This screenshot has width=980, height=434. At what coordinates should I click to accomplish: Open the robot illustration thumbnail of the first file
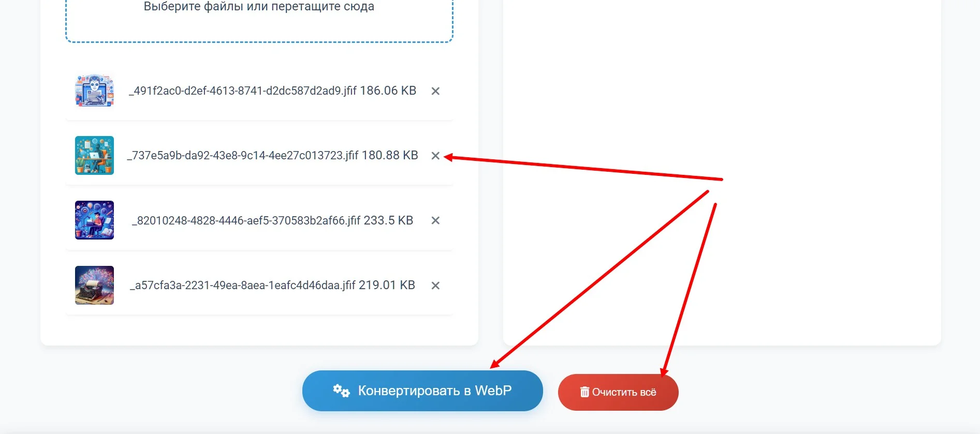pos(94,91)
